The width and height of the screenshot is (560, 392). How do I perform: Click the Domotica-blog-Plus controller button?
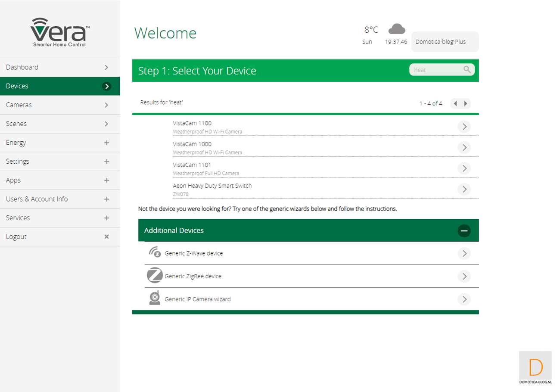[x=445, y=42]
